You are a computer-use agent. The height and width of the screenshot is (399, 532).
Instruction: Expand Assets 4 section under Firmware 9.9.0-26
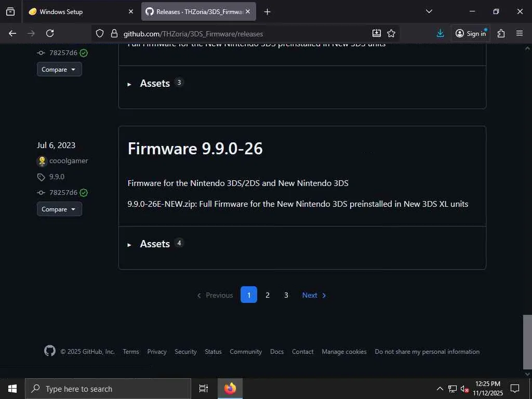(x=155, y=244)
